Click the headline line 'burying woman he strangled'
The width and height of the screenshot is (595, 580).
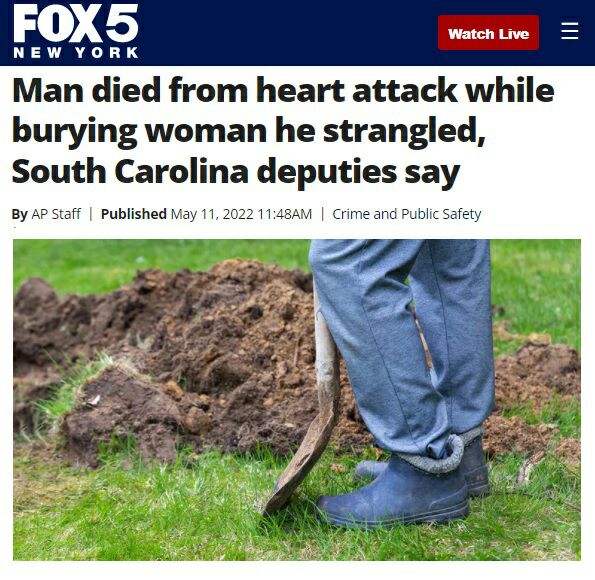[249, 131]
